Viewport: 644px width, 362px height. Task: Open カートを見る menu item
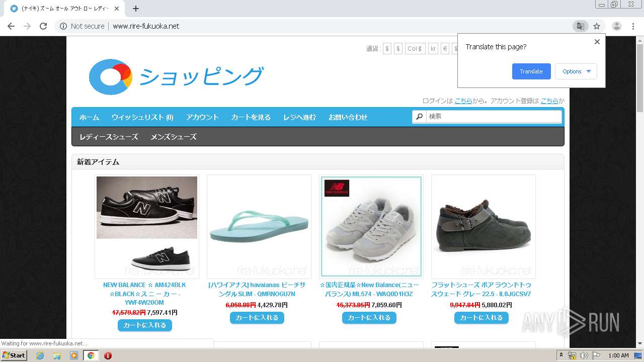pos(251,117)
